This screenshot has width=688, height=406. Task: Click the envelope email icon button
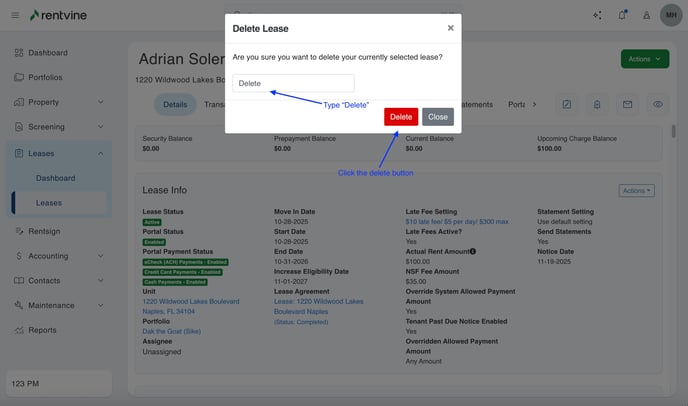(x=627, y=104)
